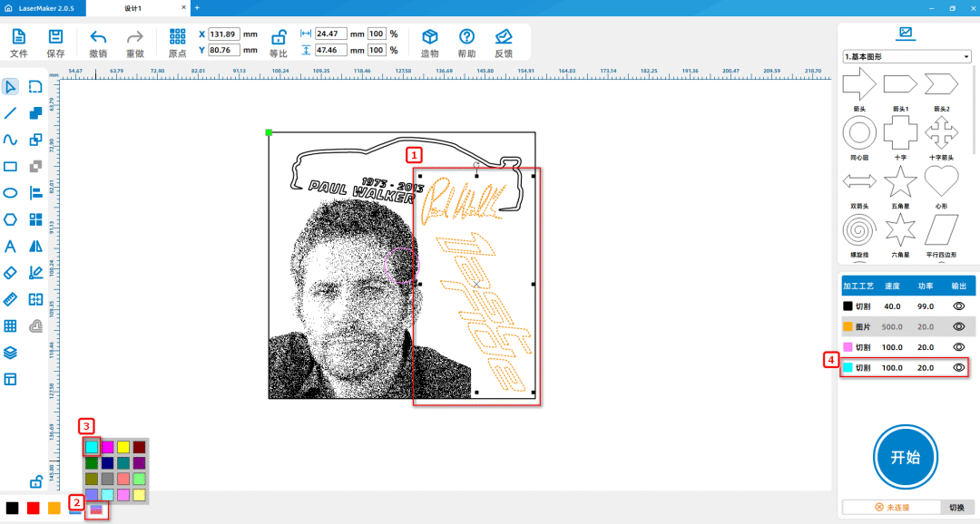
Task: Activate the text tool
Action: [x=11, y=246]
